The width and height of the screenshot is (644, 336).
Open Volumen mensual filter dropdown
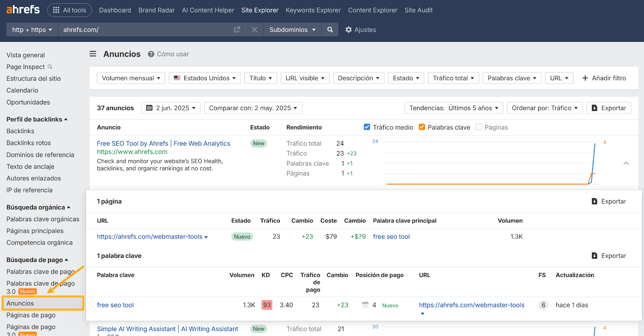pos(131,78)
